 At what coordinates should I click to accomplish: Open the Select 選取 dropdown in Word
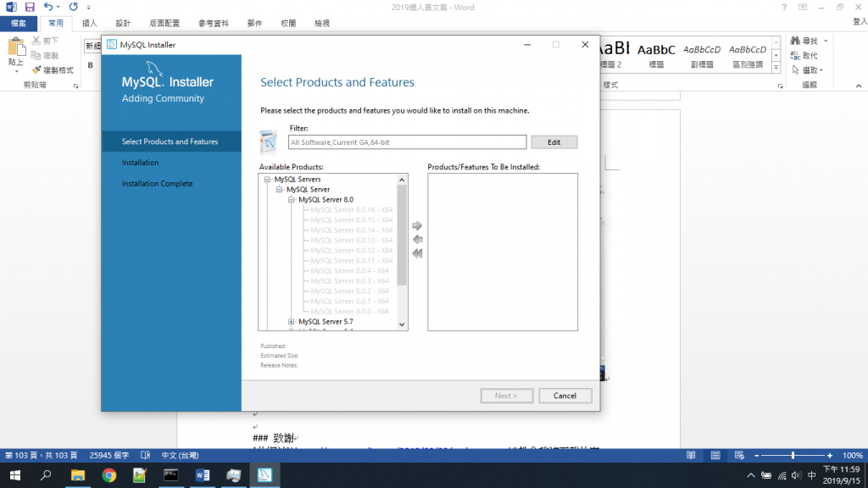coord(808,70)
